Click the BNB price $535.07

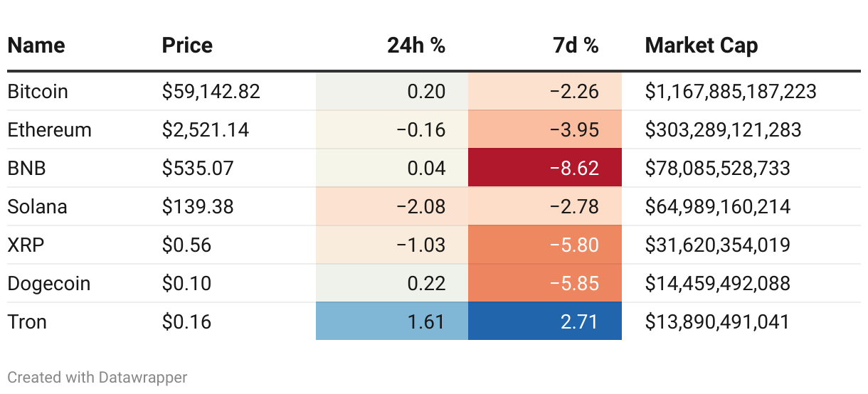pyautogui.click(x=198, y=168)
